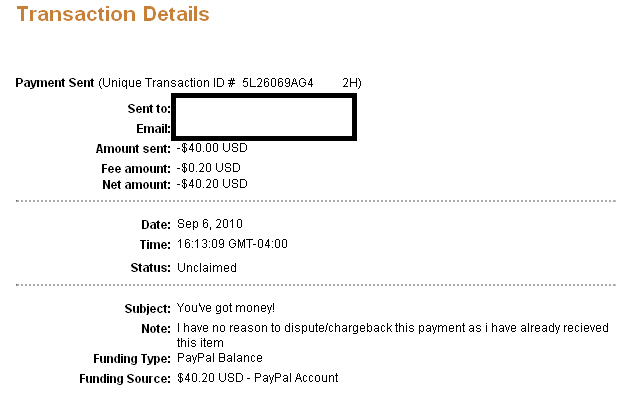Click the subject You've got money!

click(x=226, y=308)
